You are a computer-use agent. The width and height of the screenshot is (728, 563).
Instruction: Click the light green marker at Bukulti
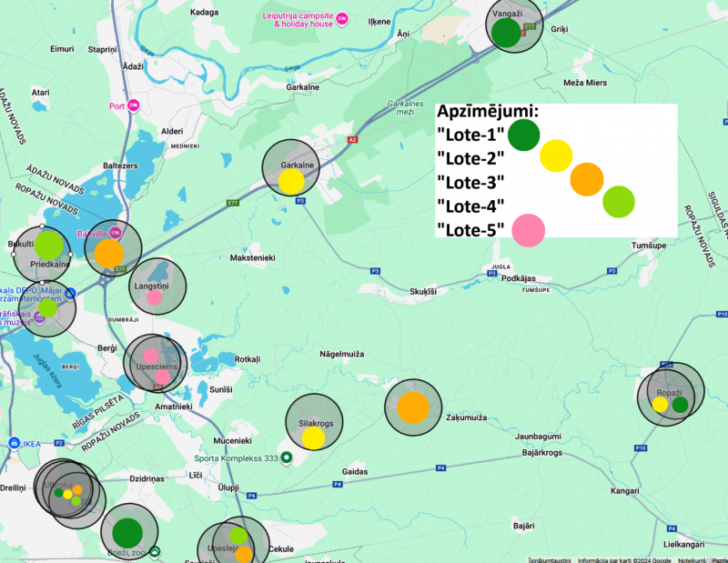coord(49,245)
